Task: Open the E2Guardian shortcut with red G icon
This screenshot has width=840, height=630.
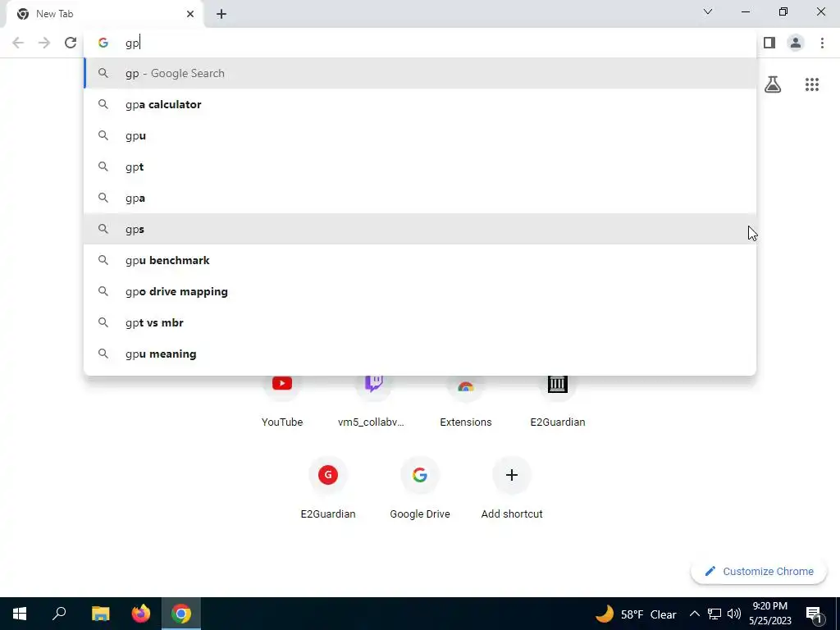Action: point(328,486)
